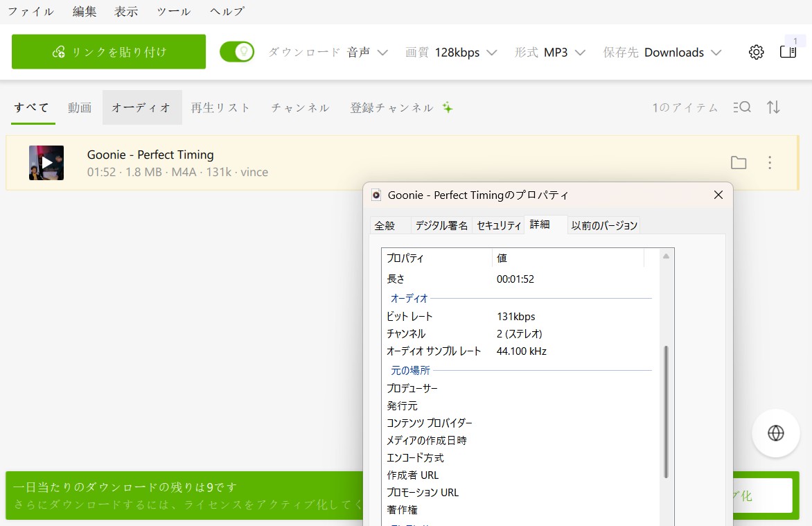
Task: Open the settings gear icon
Action: click(x=756, y=53)
